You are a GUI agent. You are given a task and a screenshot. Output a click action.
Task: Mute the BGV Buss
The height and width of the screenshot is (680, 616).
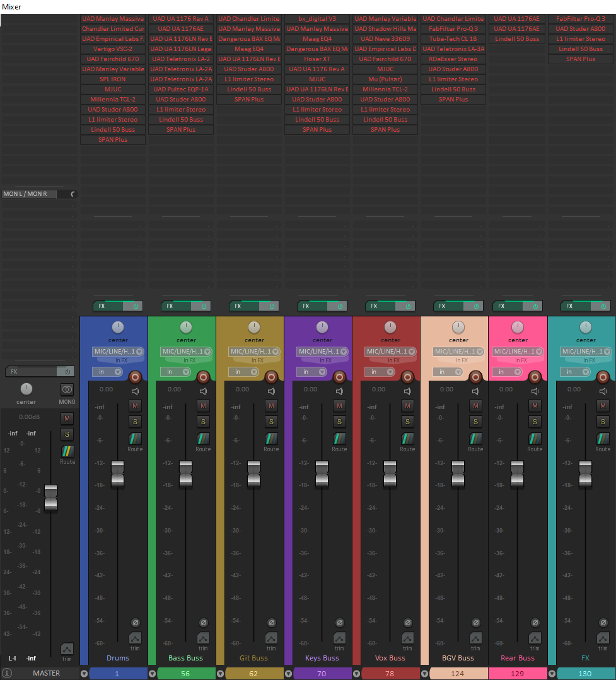(475, 406)
